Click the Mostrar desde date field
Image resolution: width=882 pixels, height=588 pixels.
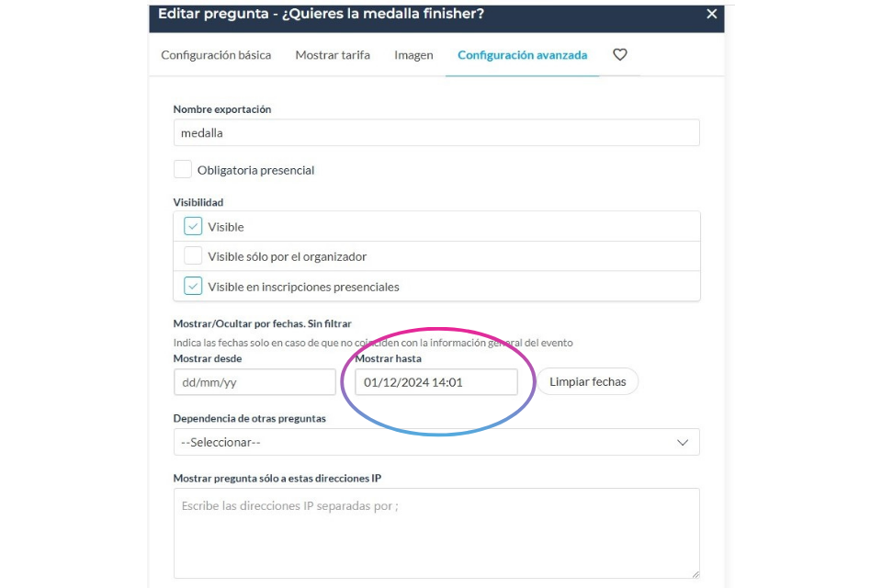point(254,382)
